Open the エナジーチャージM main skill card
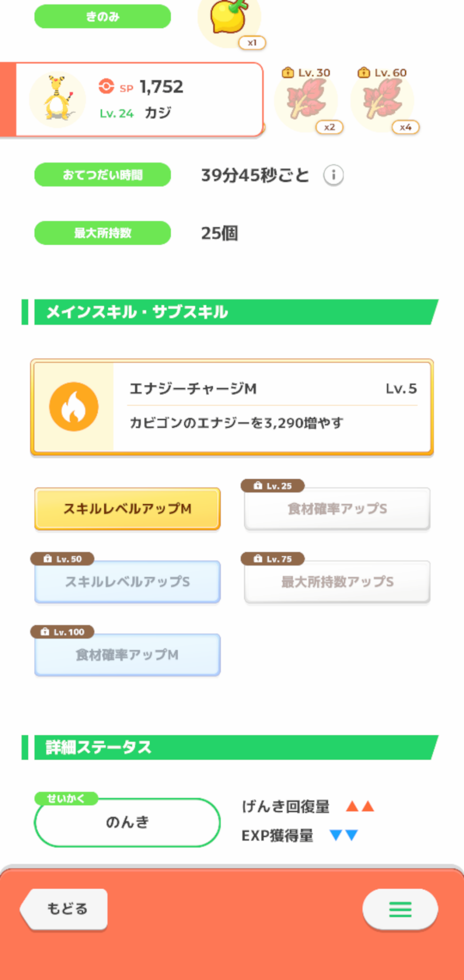Screen dimensions: 464x980 point(272,407)
